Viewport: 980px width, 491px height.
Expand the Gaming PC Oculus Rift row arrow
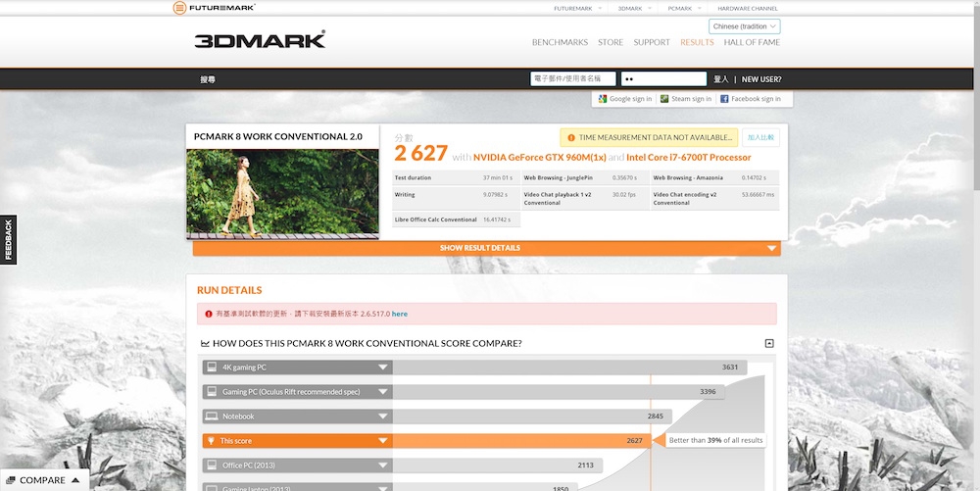point(383,392)
